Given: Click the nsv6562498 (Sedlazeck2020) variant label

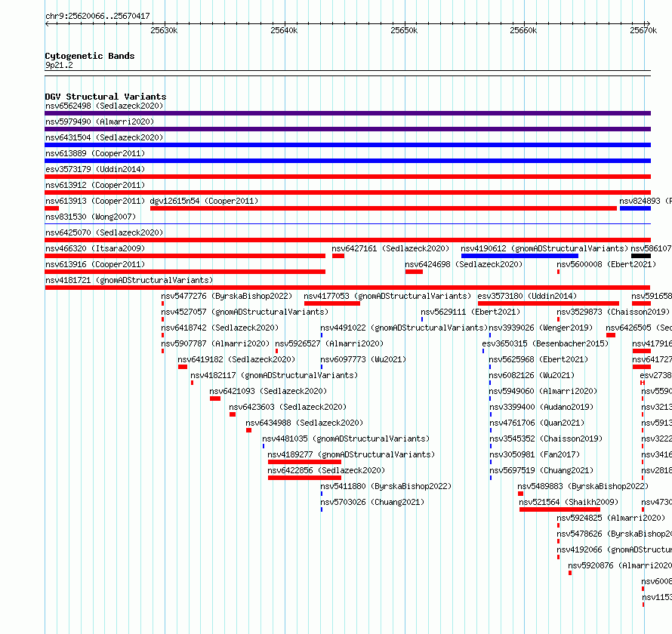Looking at the screenshot, I should pos(104,106).
